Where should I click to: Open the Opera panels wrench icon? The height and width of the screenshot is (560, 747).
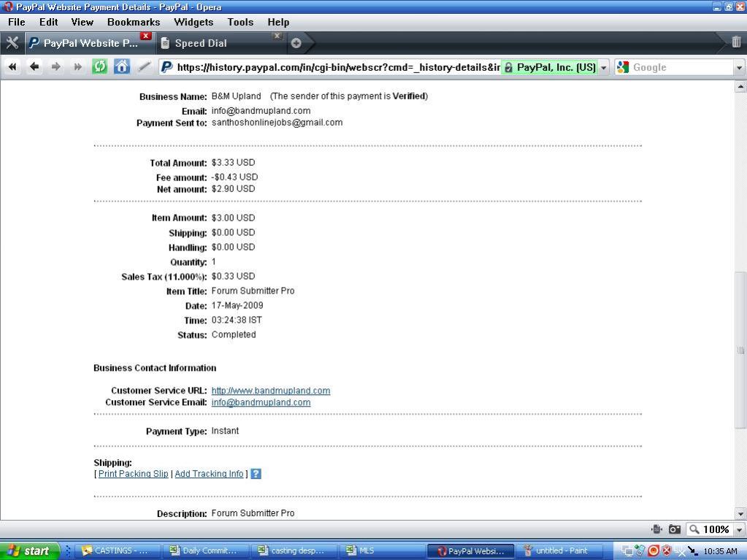[x=12, y=43]
